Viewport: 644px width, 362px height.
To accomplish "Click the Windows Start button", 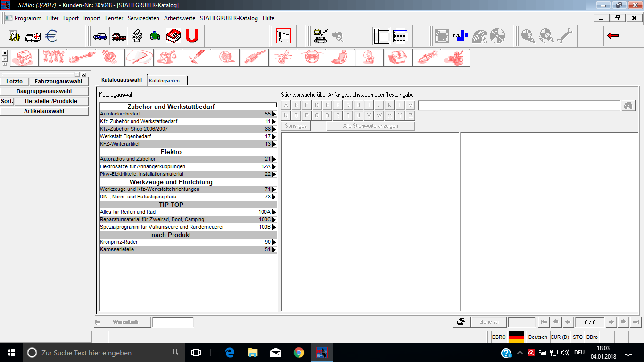I will click(11, 353).
